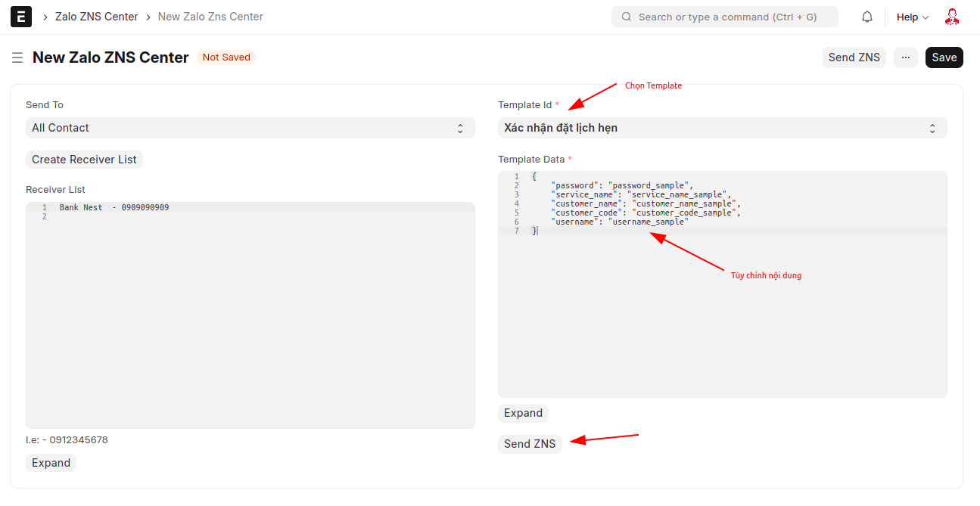The image size is (980, 506).
Task: Expand the Receiver List editor
Action: click(51, 463)
